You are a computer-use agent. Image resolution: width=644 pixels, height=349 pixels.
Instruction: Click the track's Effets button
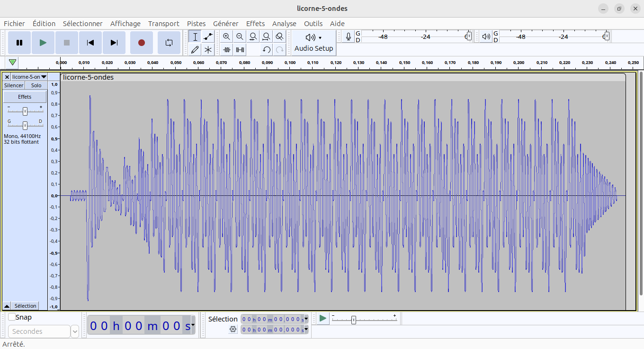coord(25,97)
